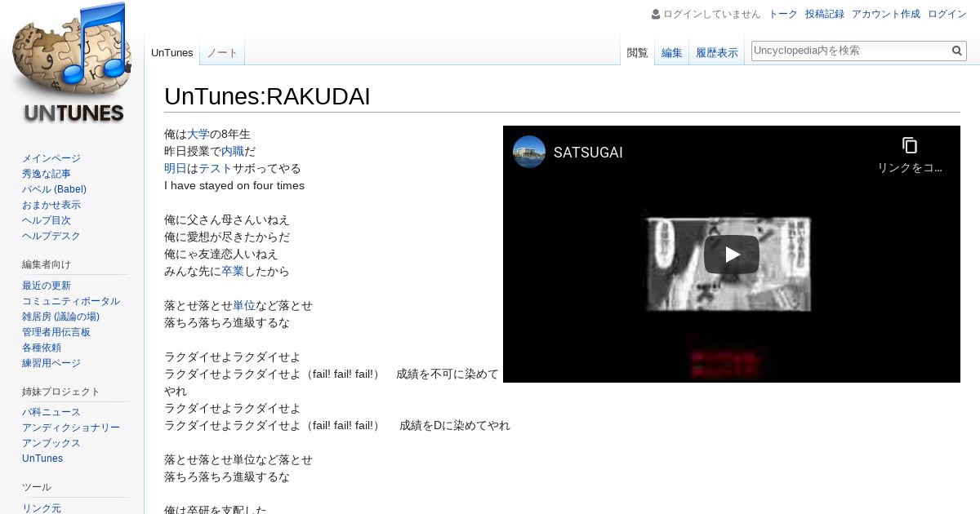Click the page heading UnTunes:RAKUDAI
The image size is (980, 514).
(x=267, y=96)
